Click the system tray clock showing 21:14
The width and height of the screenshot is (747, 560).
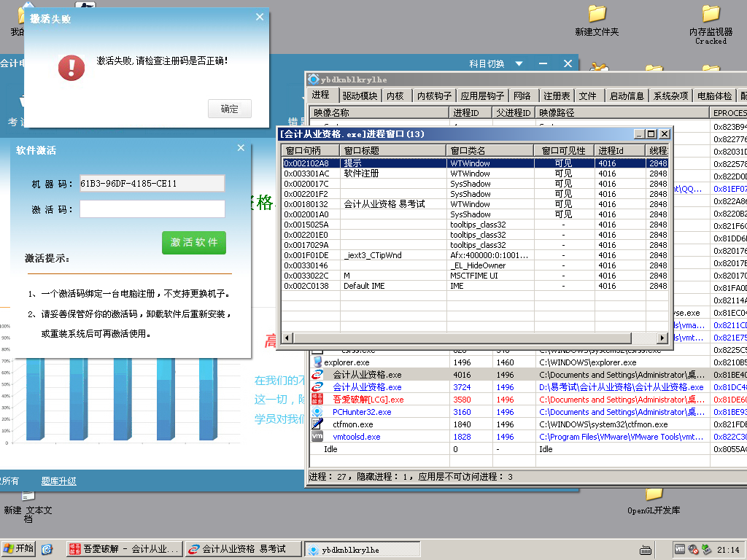[x=729, y=550]
